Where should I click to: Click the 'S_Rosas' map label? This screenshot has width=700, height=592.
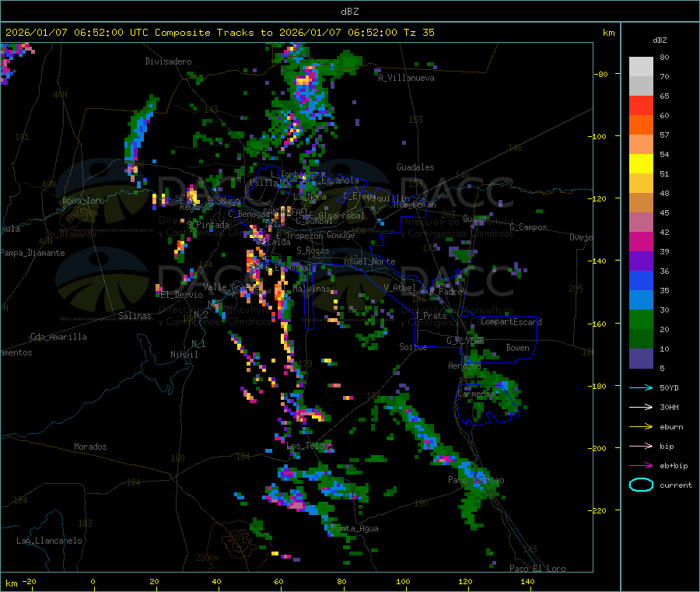(x=313, y=250)
